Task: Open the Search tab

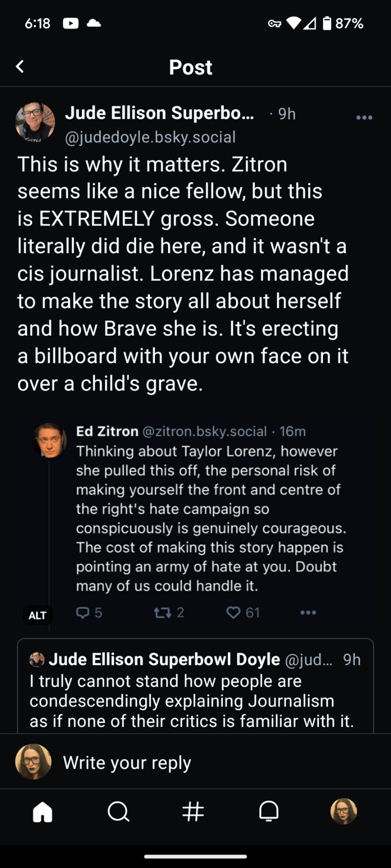Action: [118, 812]
